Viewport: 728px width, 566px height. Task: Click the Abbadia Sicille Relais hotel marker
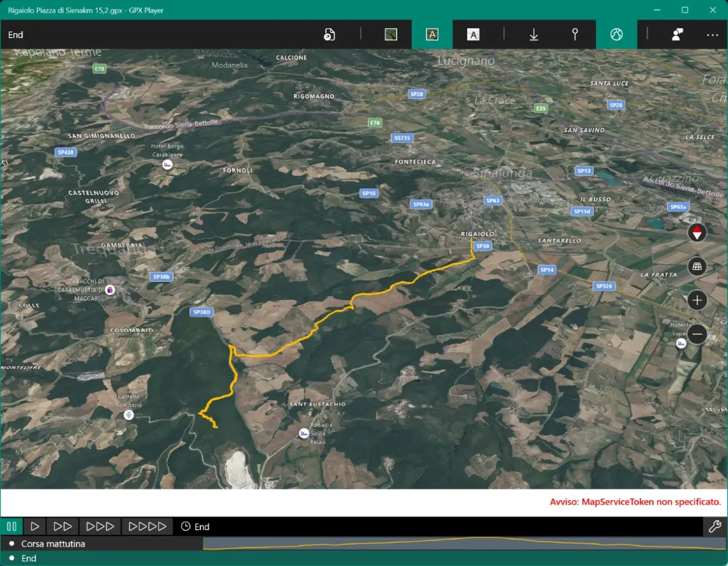tap(304, 433)
